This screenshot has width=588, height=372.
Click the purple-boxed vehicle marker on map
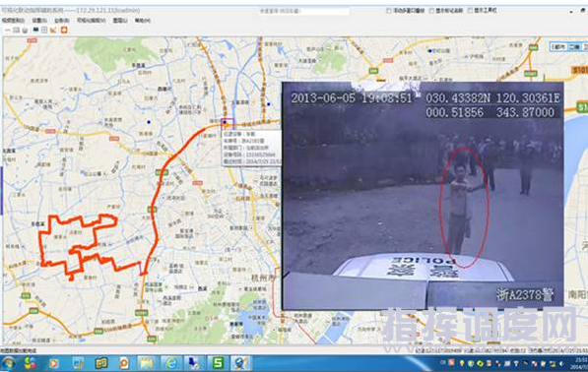coord(228,123)
